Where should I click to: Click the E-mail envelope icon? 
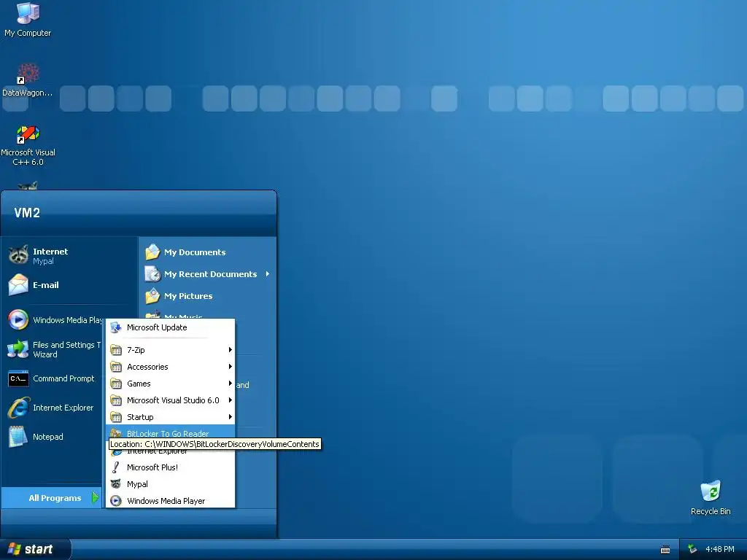coord(18,285)
